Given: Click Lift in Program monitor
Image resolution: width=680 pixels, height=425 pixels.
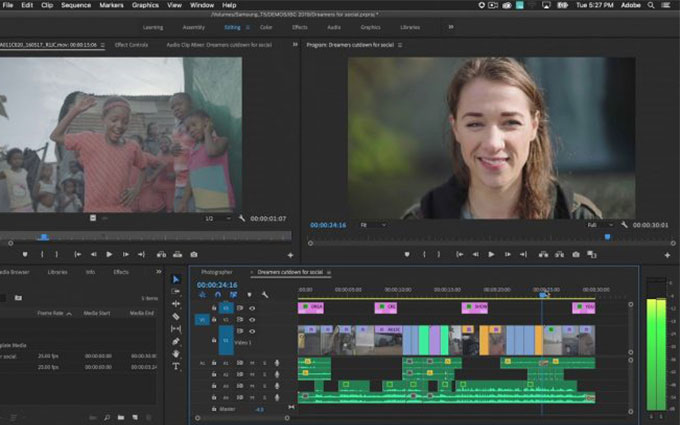Looking at the screenshot, I should (x=543, y=255).
